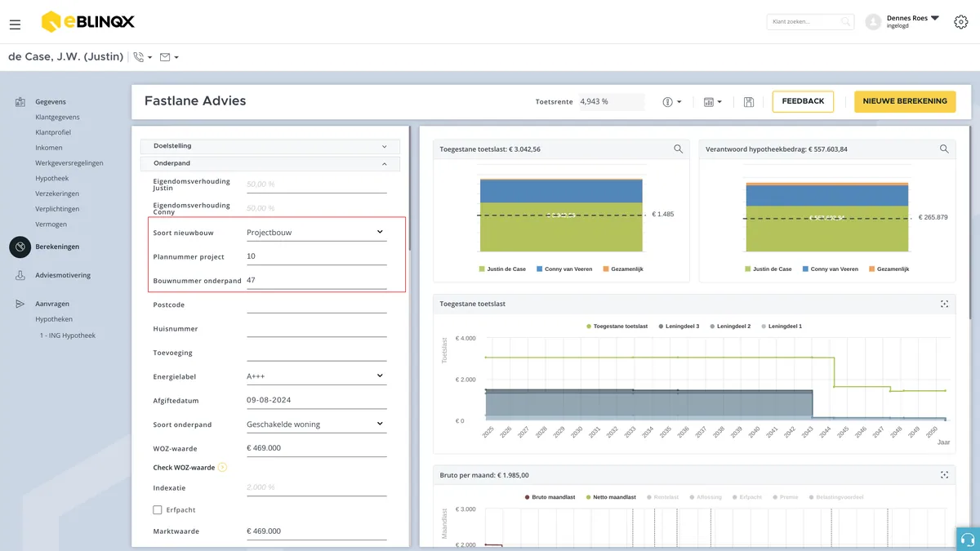
Task: Expand the Toegestane toetslast line chart fullscreen
Action: tap(944, 304)
